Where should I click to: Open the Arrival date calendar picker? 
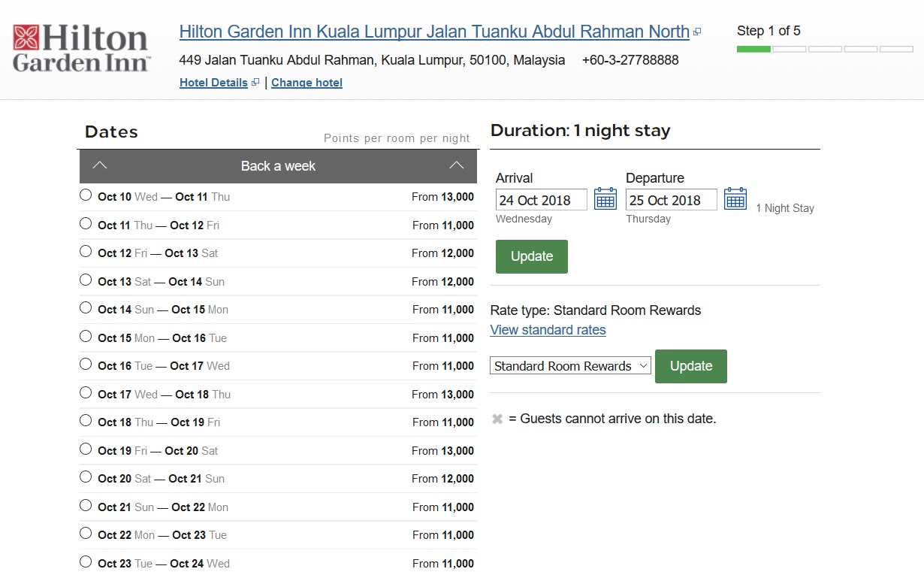tap(605, 199)
